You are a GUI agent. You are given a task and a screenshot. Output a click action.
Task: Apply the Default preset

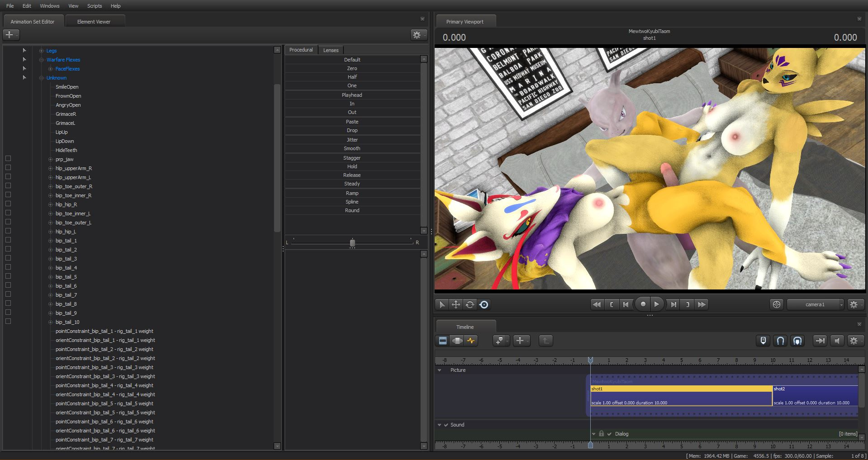352,60
